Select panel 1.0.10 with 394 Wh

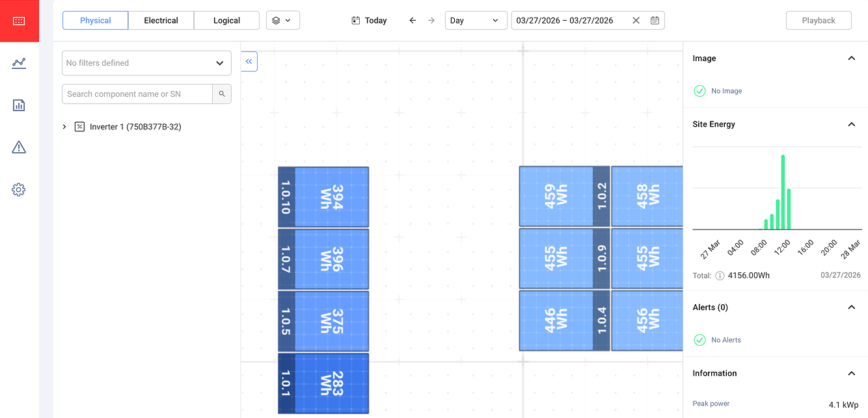pyautogui.click(x=323, y=197)
